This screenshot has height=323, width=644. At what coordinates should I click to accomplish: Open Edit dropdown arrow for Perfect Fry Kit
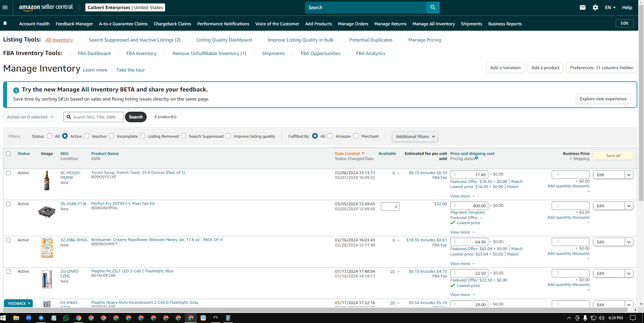point(629,206)
